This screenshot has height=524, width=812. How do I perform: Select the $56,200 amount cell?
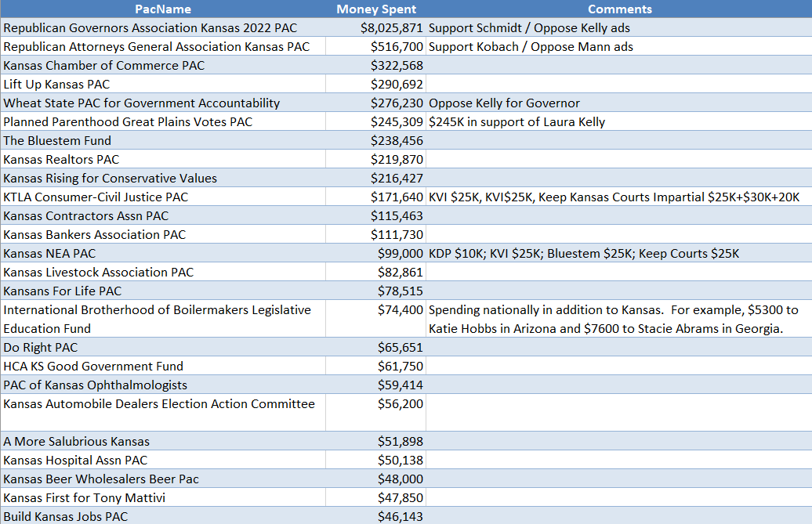point(376,412)
